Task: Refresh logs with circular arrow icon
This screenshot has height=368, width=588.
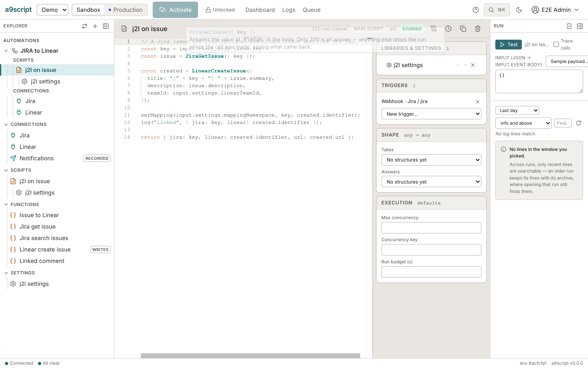Action: [579, 123]
